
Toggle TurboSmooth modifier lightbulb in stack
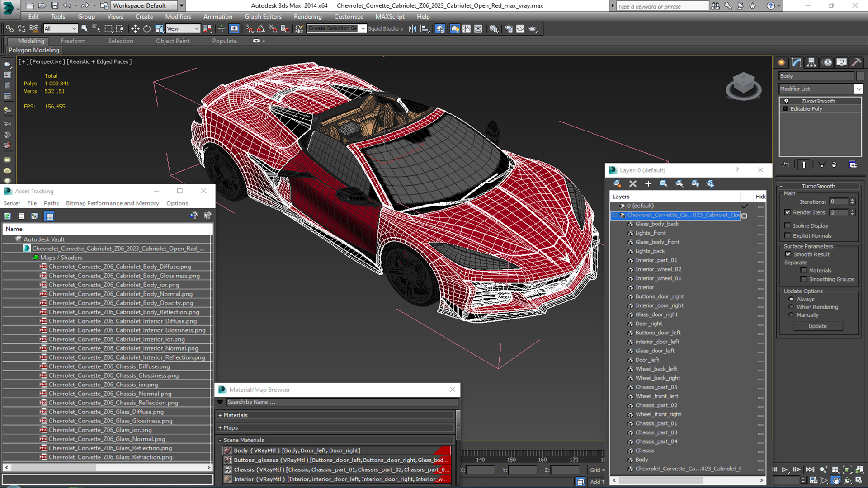click(786, 101)
